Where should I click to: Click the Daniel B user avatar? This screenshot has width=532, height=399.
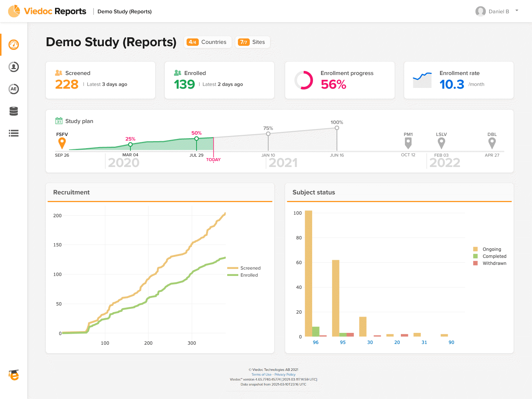[x=480, y=11]
